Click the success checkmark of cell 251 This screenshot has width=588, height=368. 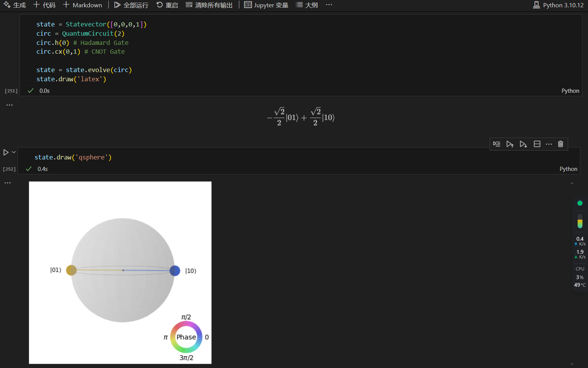tap(31, 91)
